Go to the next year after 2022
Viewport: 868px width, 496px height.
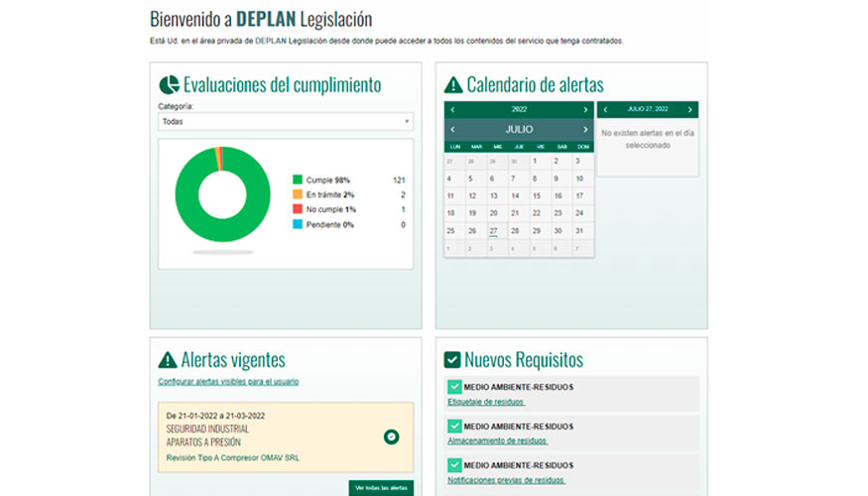(585, 109)
